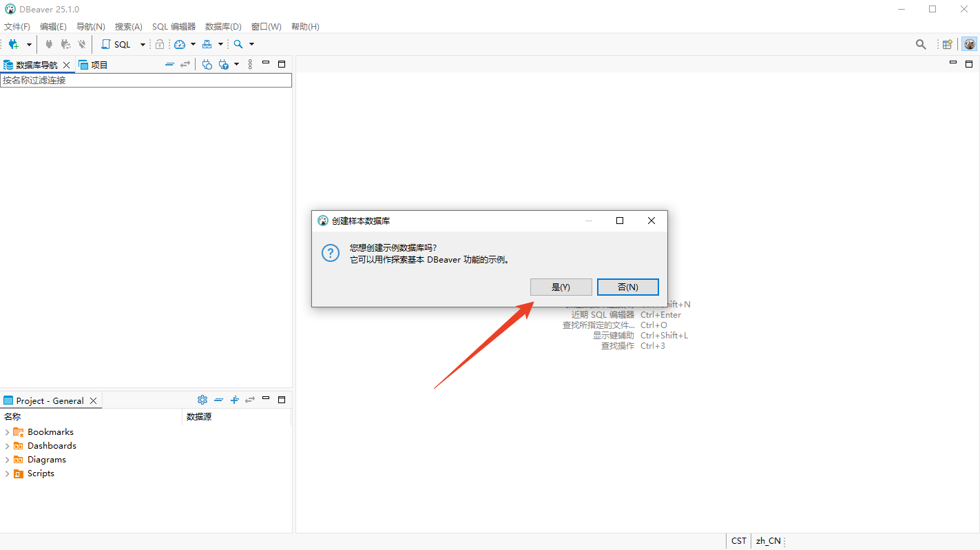Click the new database connection plug icon
This screenshot has height=550, width=980.
pyautogui.click(x=13, y=44)
